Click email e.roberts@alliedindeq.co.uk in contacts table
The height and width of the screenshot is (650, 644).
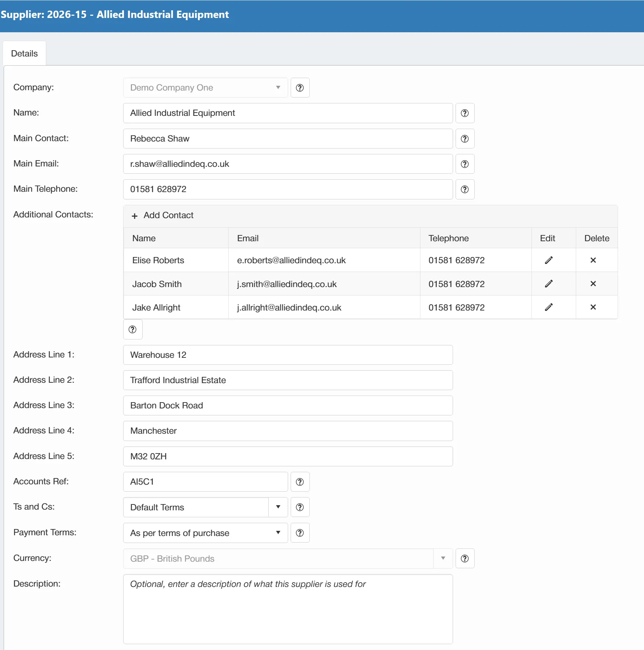(291, 260)
